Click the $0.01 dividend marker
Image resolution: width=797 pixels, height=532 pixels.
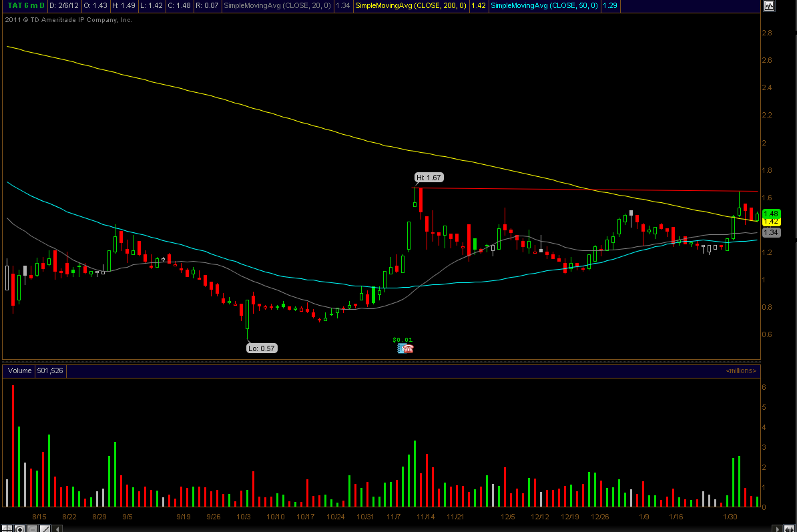pyautogui.click(x=403, y=339)
